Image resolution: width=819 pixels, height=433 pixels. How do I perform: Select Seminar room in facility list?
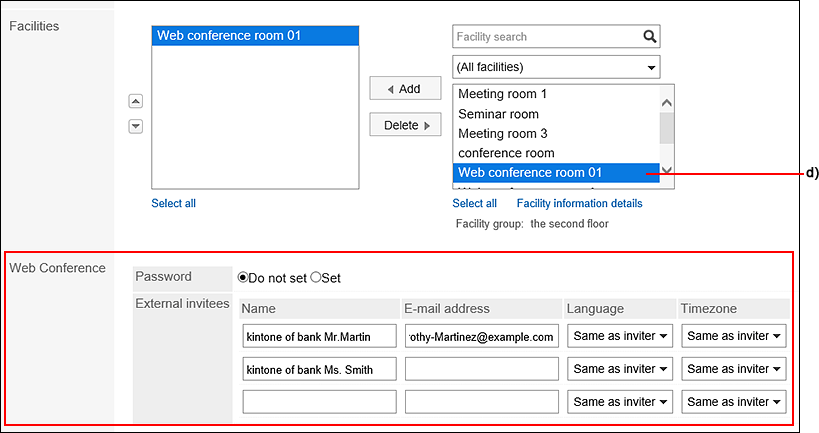[x=556, y=114]
